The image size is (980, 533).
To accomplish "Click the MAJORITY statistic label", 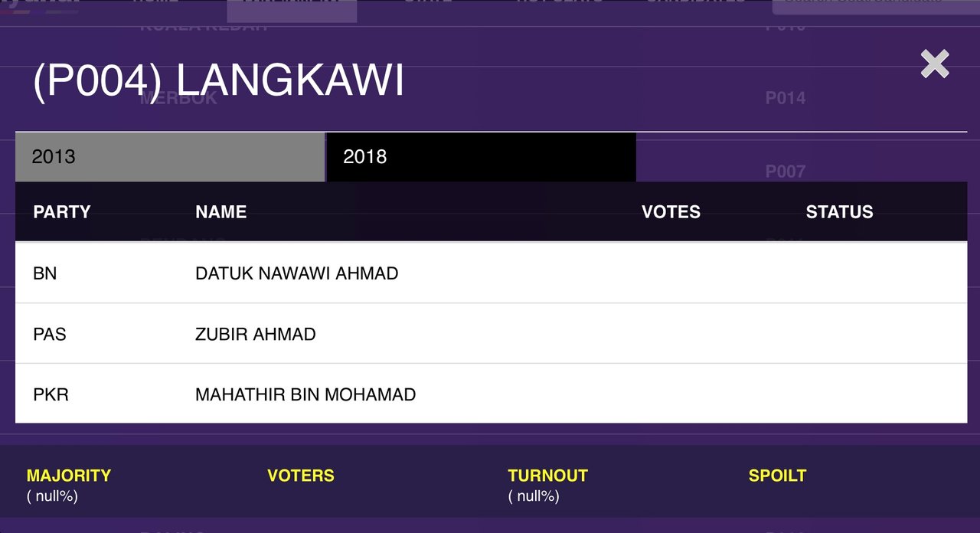I will click(69, 476).
